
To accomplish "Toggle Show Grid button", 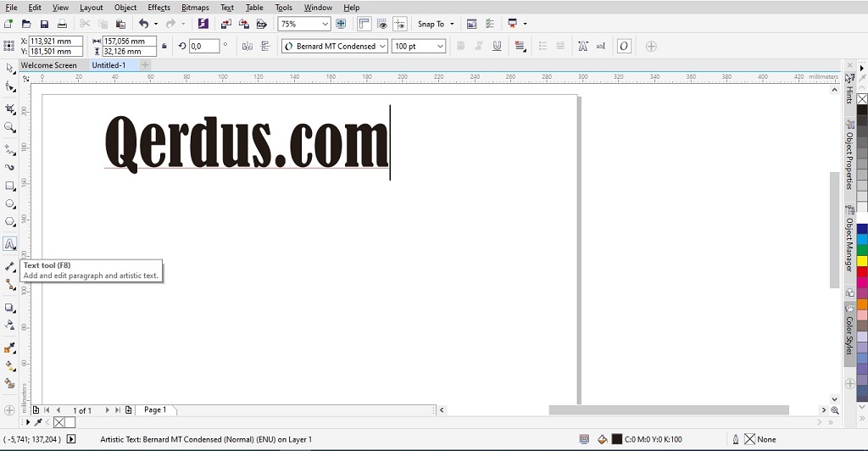I will [x=382, y=24].
